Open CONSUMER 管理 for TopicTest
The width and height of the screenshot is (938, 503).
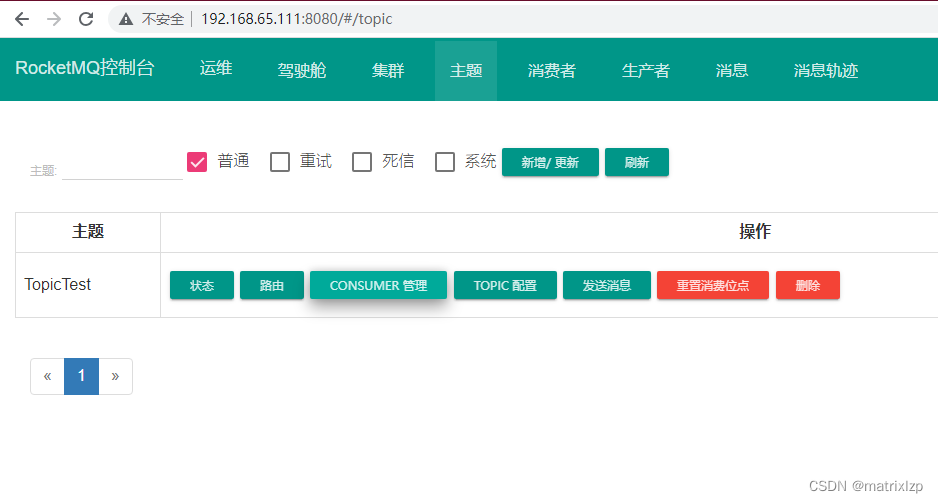[378, 285]
